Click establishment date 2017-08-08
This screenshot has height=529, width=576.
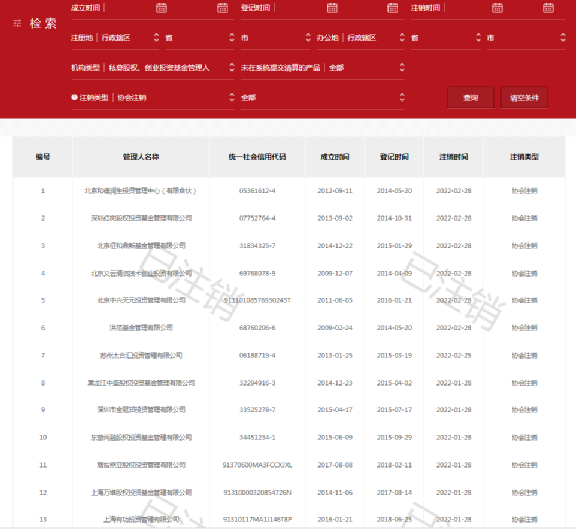[335, 465]
